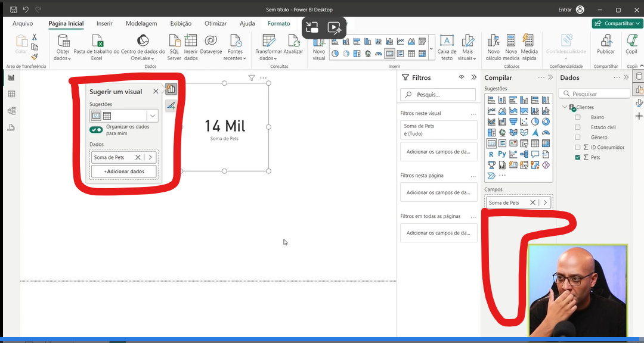Open Centro de dados do OneLake

pos(143,47)
